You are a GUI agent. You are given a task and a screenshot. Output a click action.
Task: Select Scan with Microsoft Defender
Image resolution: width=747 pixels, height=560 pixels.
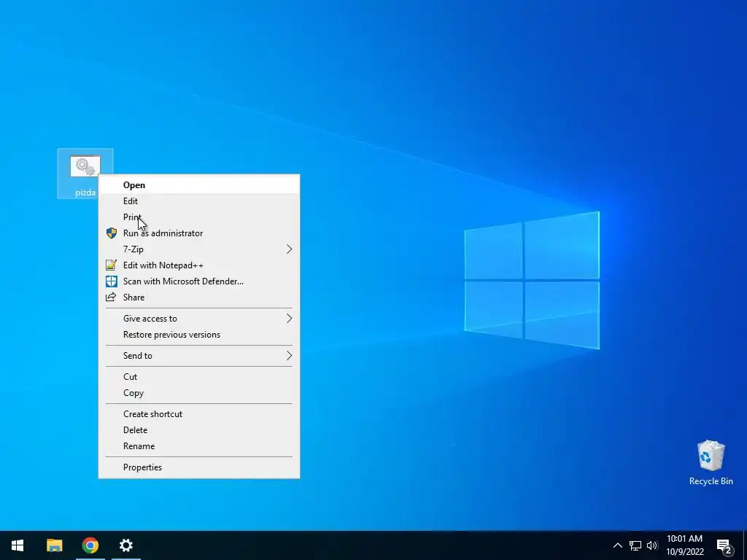pyautogui.click(x=199, y=281)
